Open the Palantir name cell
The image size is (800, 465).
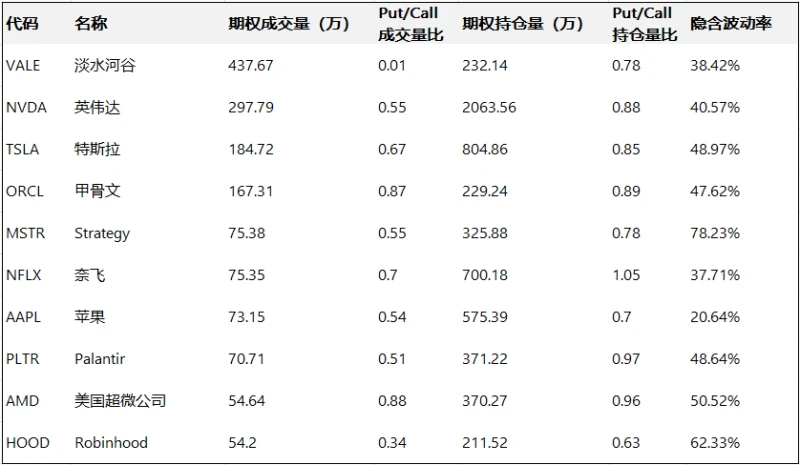(101, 359)
